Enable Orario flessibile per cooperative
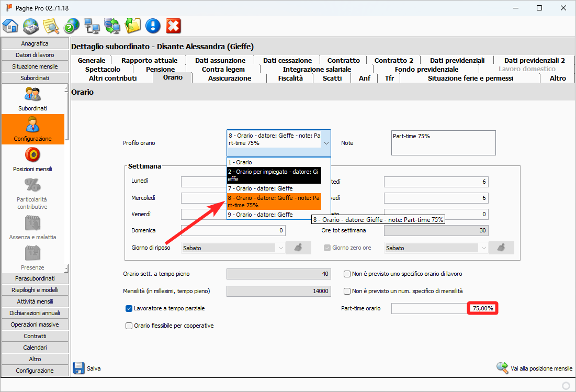576x392 pixels. tap(129, 326)
